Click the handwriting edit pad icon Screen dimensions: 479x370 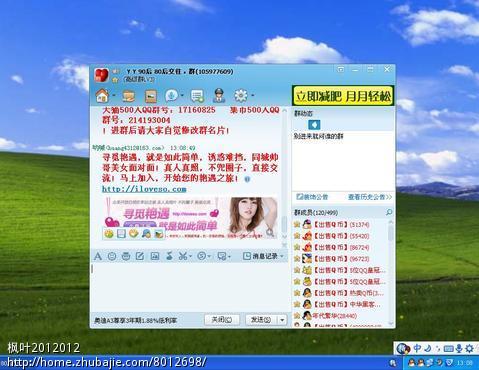pos(140,256)
